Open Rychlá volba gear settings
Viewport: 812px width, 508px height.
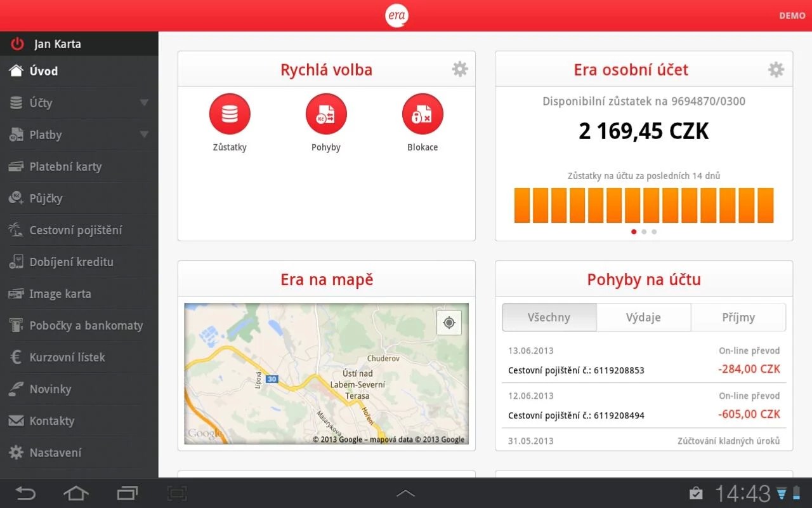click(x=460, y=69)
